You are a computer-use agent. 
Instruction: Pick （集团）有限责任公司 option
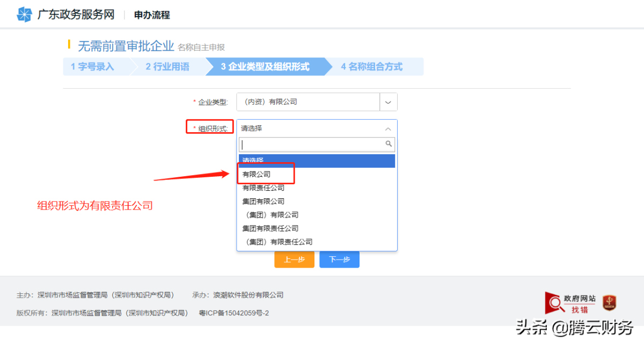click(x=277, y=242)
